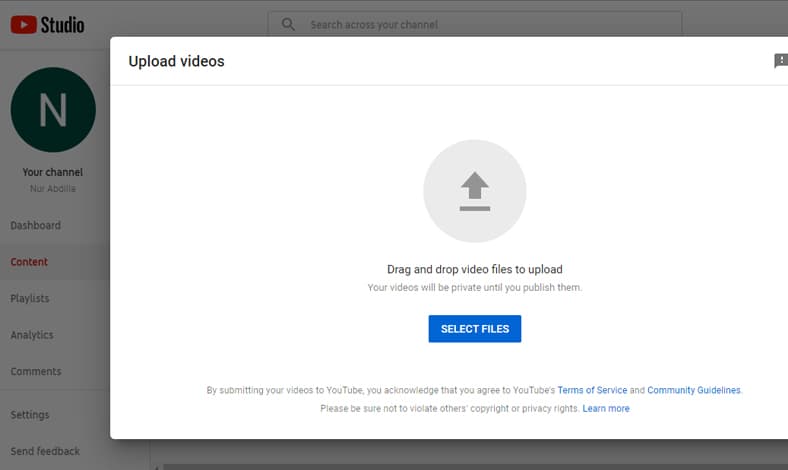
Task: Open Comments in the sidebar
Action: click(x=36, y=371)
